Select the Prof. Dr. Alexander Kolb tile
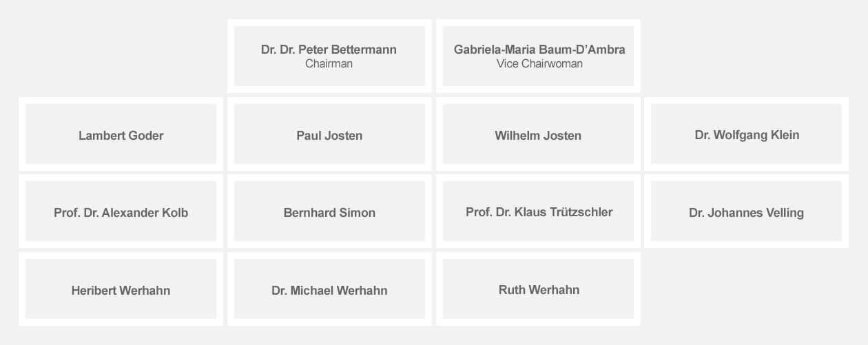 click(121, 211)
